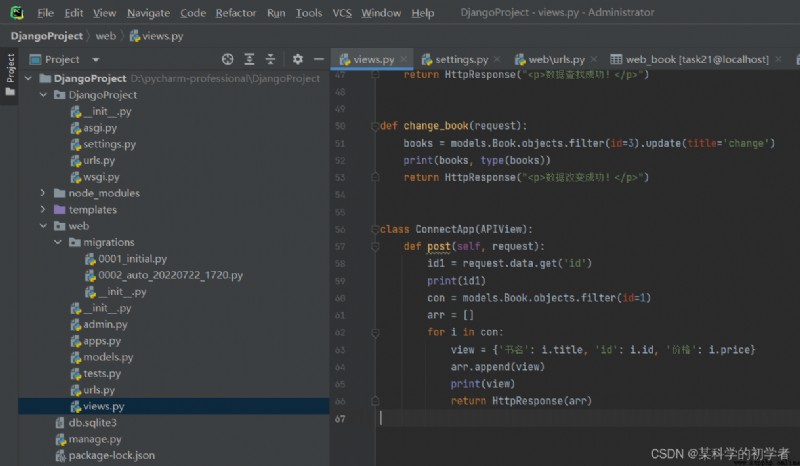Click the PyCharm application logo icon
The width and height of the screenshot is (800, 466).
point(17,12)
